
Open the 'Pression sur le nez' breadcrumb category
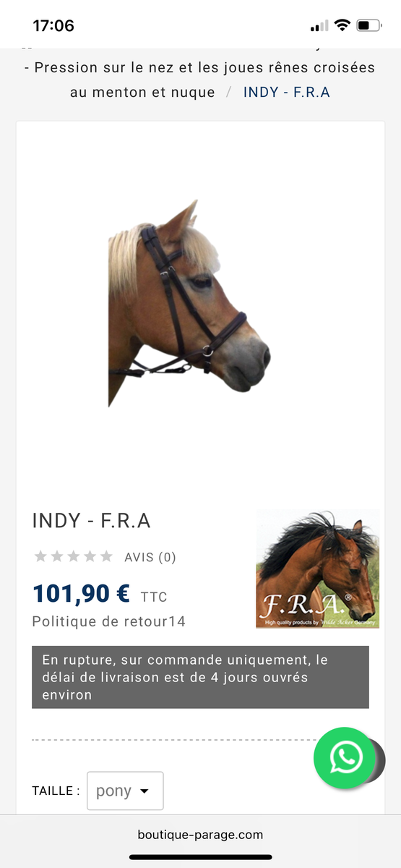click(x=200, y=80)
